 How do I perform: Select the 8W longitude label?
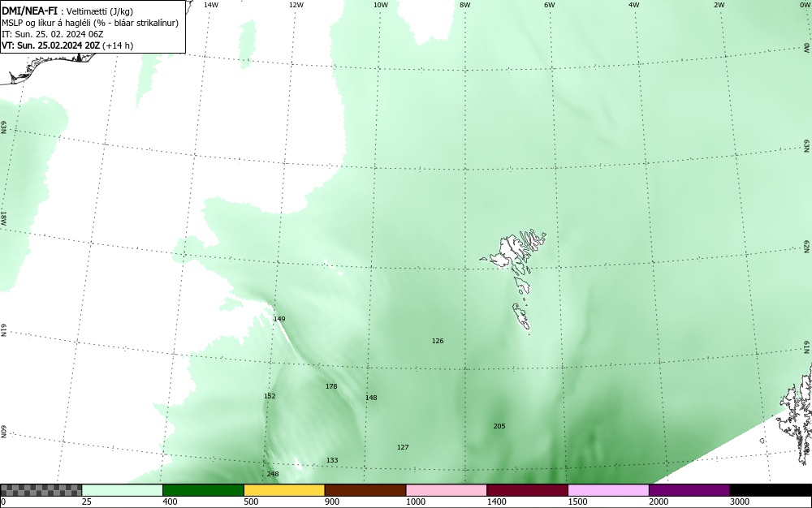(x=465, y=5)
